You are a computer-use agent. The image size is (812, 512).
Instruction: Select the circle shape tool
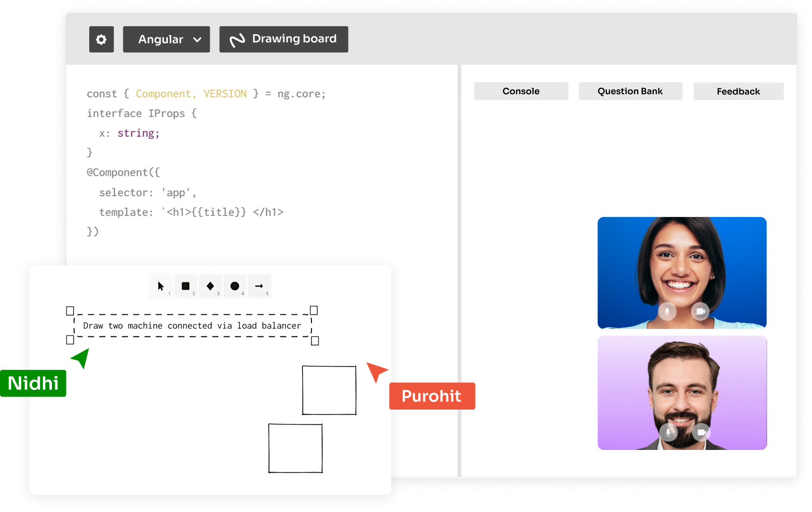(235, 286)
